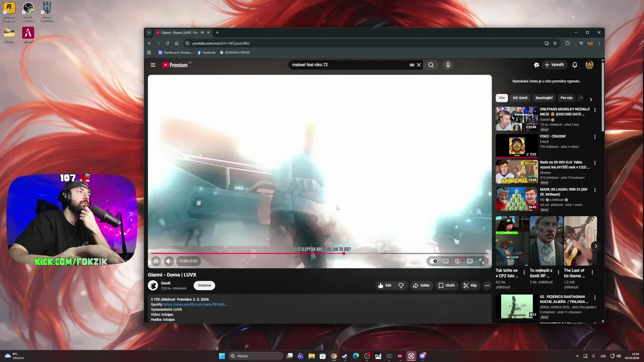This screenshot has height=362, width=644.
Task: Mute the video volume
Action: tap(169, 261)
